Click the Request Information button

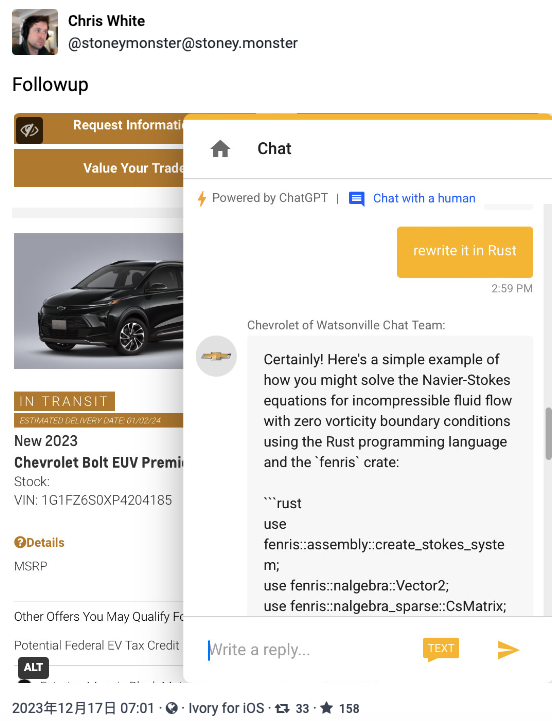coord(99,129)
